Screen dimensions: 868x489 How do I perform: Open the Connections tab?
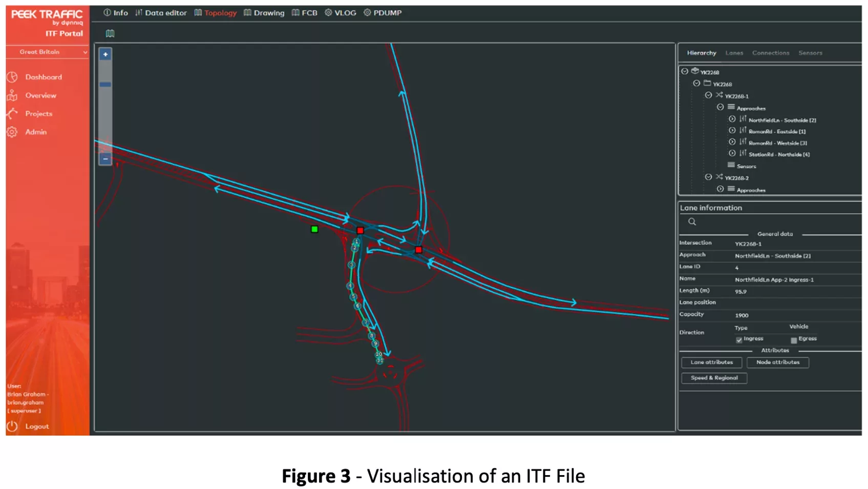click(770, 53)
